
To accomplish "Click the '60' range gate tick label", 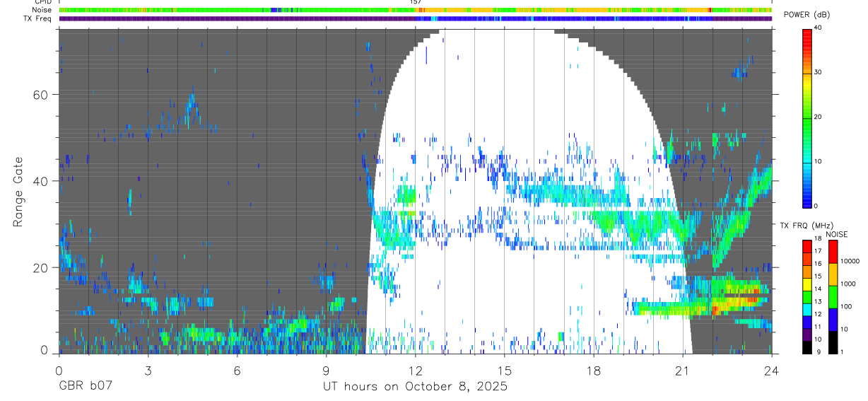I will pos(42,95).
